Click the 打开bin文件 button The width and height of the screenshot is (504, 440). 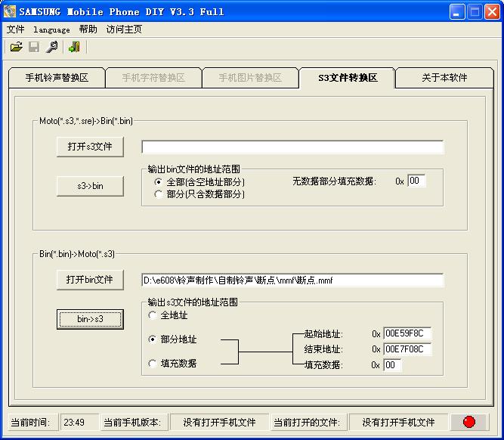[90, 280]
